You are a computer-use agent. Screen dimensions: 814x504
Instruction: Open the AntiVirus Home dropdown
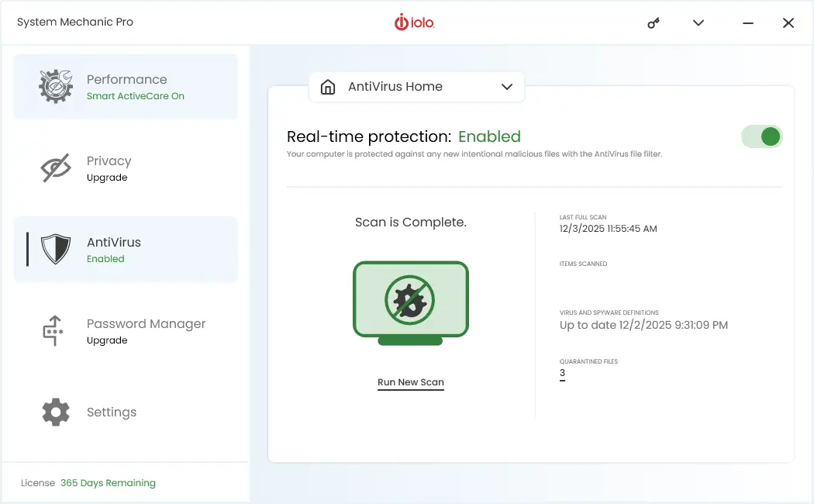416,87
